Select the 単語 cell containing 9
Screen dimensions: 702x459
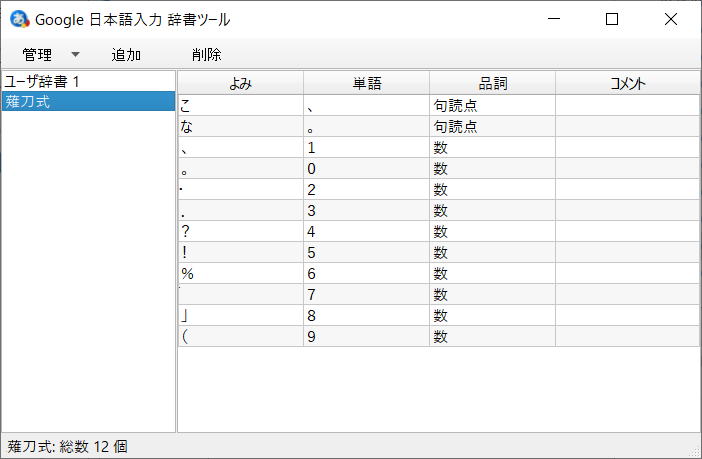(367, 336)
